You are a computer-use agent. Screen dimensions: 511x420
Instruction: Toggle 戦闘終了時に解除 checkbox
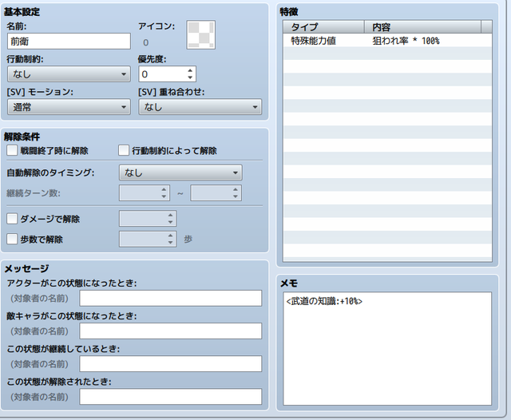coord(12,151)
